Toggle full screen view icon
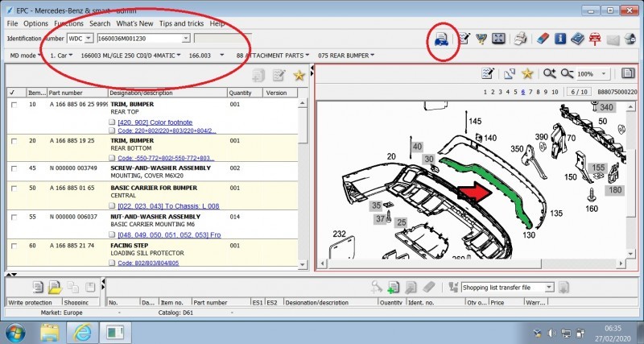 point(498,39)
